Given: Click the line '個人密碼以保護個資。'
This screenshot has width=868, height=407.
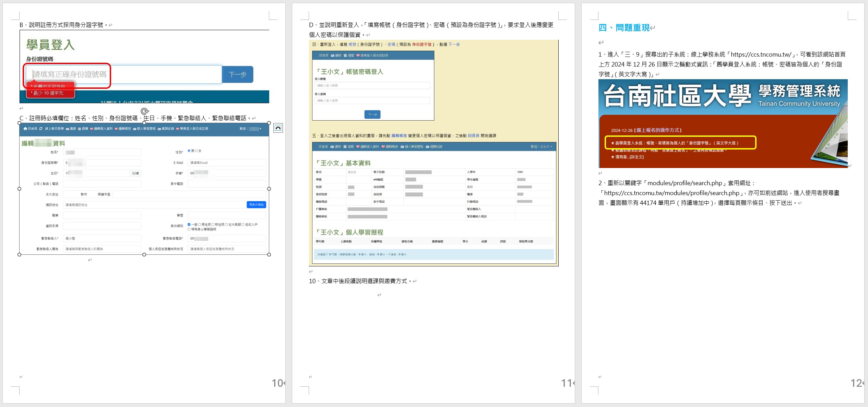Looking at the screenshot, I should click(337, 35).
